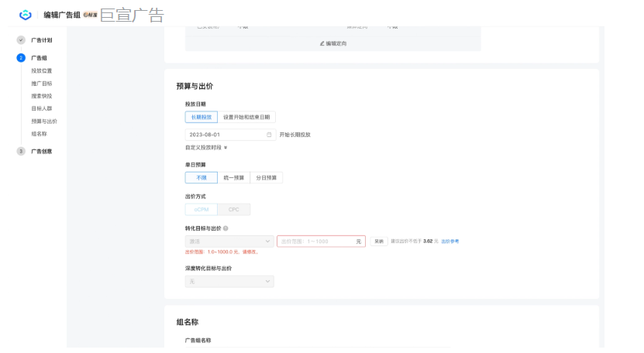Click the pencil icon beside 编辑定向

(322, 43)
